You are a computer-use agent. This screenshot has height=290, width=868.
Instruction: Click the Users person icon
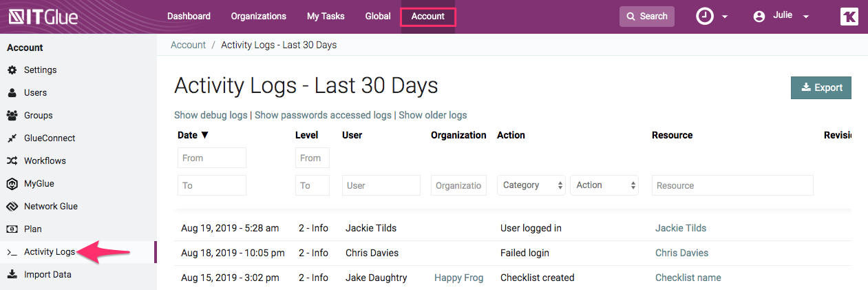pos(12,93)
